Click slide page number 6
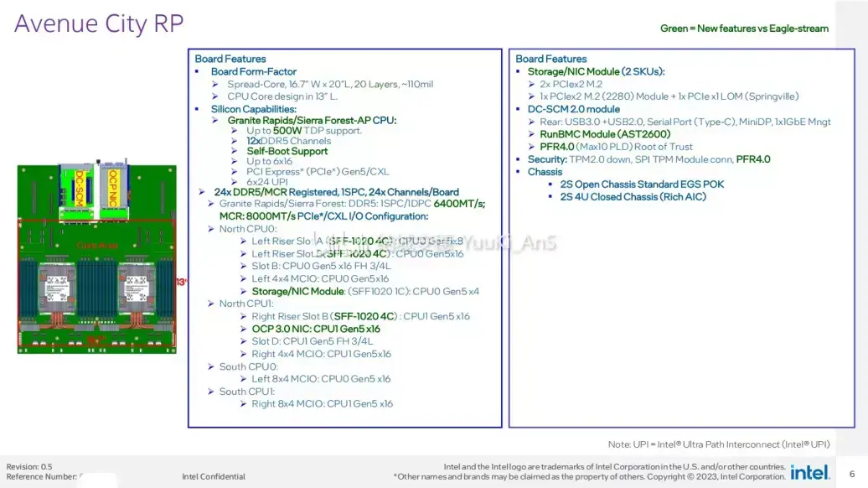 pos(852,474)
